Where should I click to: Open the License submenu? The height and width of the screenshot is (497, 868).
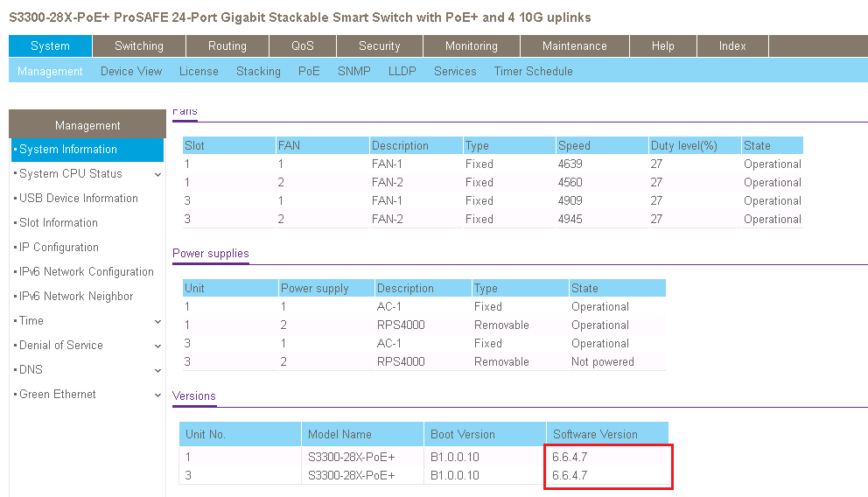tap(199, 72)
